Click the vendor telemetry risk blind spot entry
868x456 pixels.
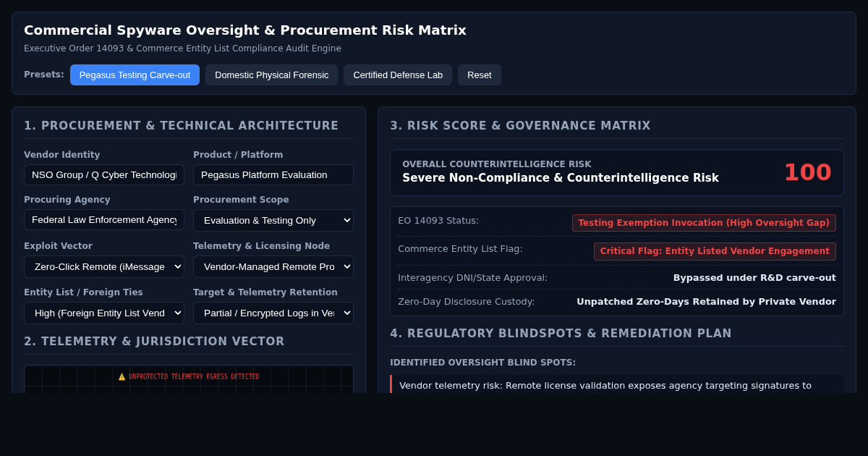(x=617, y=384)
